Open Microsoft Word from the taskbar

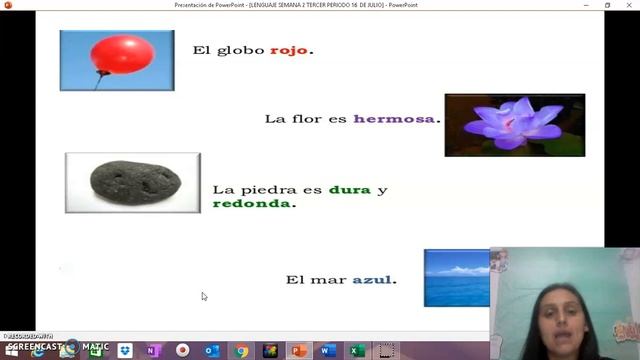pyautogui.click(x=328, y=351)
